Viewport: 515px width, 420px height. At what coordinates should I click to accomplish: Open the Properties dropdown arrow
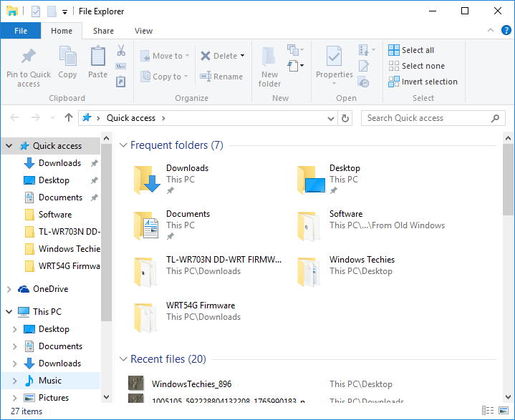(334, 83)
